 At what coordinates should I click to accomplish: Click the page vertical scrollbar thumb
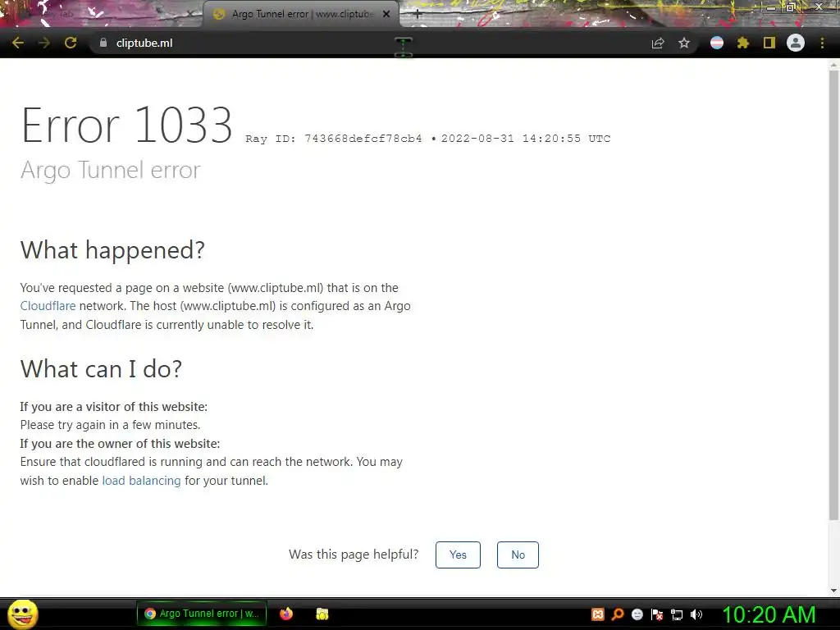click(x=833, y=294)
